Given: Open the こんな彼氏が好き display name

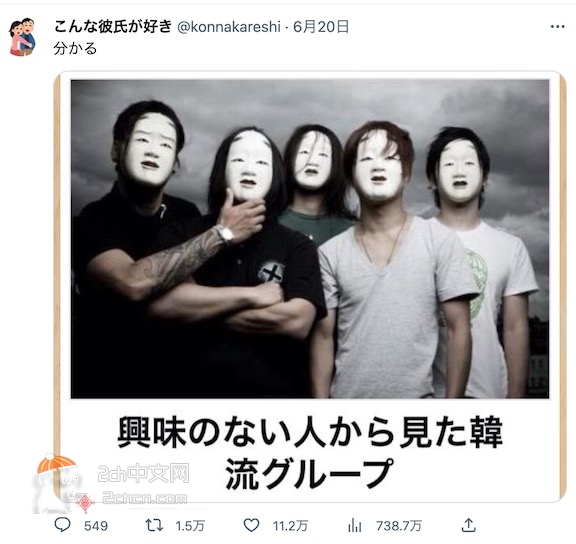Looking at the screenshot, I should pyautogui.click(x=113, y=26).
